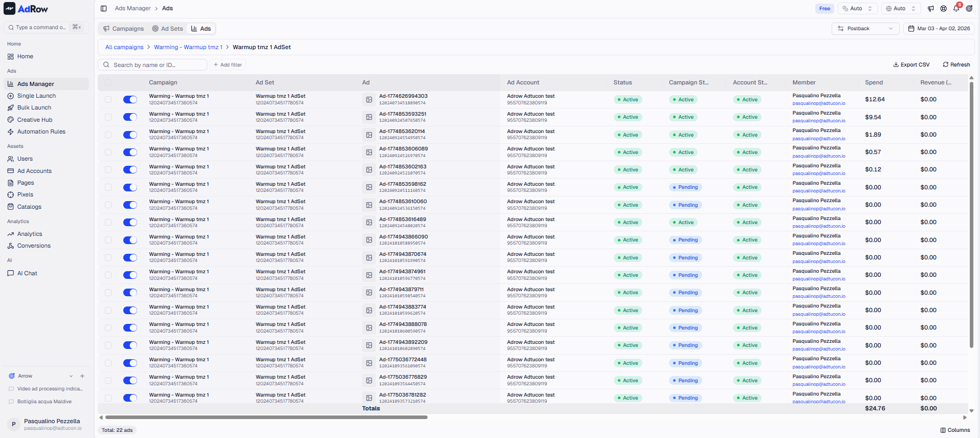Go to Warming - Warmup tmz 1 breadcrumb
Screen dimensions: 980x438
click(x=188, y=47)
